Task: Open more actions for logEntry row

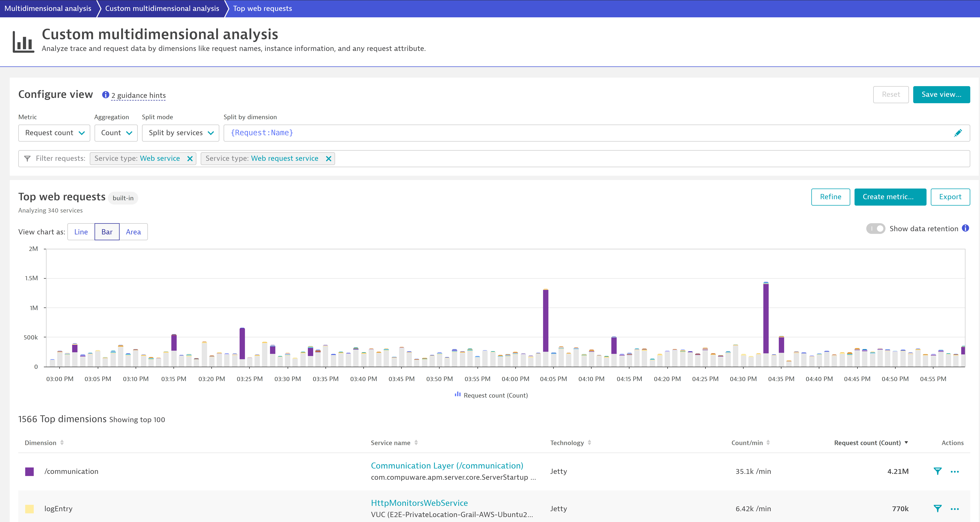Action: tap(955, 509)
